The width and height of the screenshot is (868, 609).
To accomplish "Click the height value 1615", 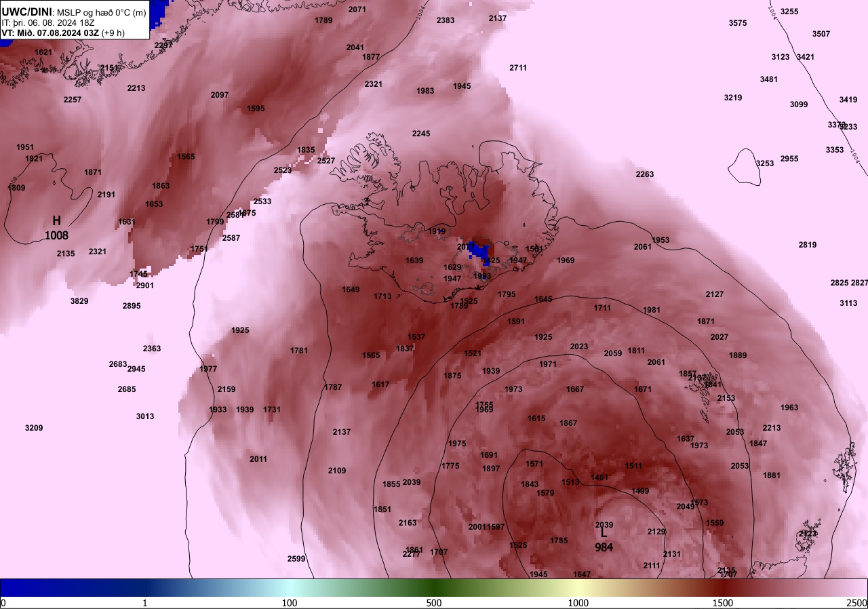I will (536, 418).
